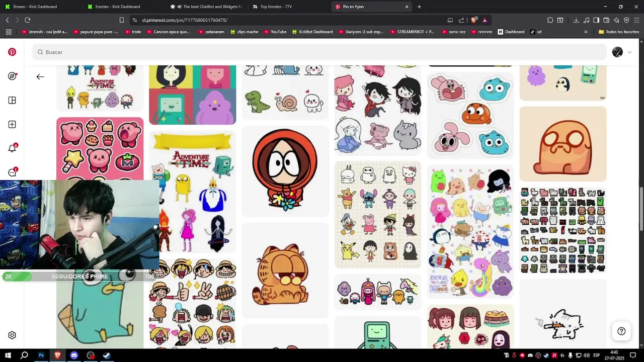The height and width of the screenshot is (362, 644).
Task: Open the Kirby pink sticker pin
Action: 100,148
